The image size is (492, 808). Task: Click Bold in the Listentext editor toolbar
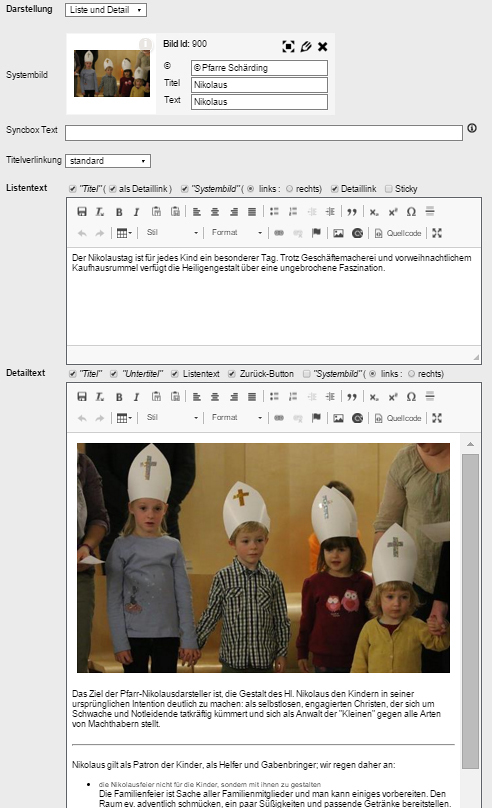[119, 212]
